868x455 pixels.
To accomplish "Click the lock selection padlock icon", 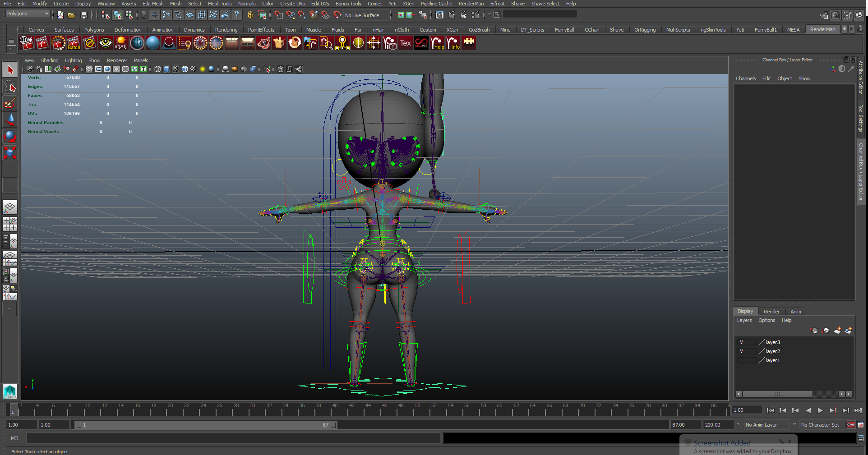I will 249,15.
